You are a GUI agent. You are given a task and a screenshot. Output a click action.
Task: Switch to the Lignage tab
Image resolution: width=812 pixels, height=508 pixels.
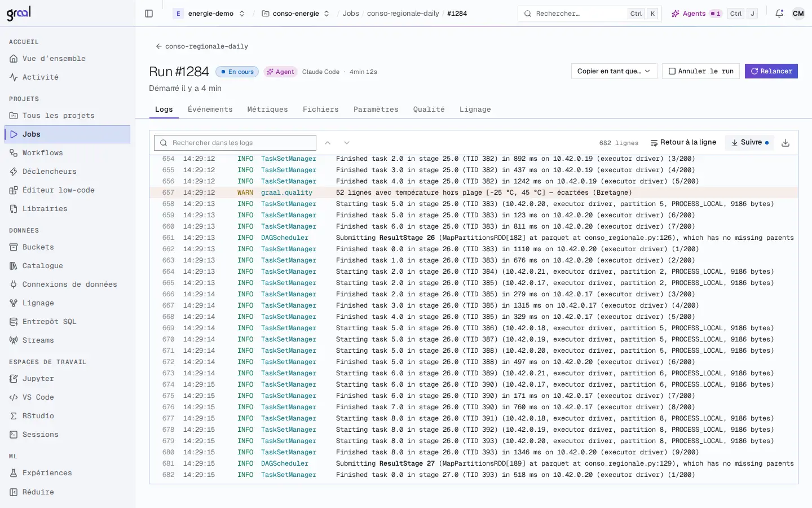click(475, 110)
